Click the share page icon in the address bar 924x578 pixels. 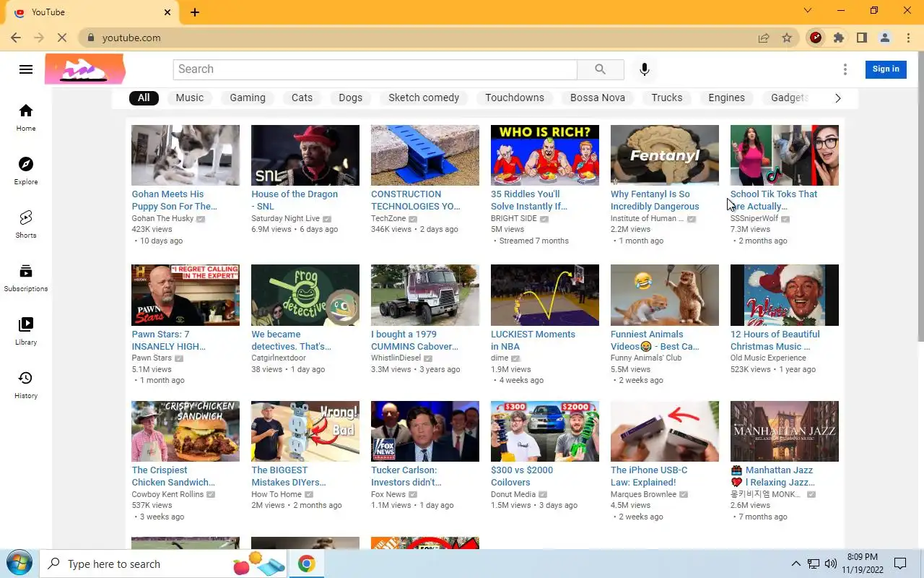[x=764, y=38]
